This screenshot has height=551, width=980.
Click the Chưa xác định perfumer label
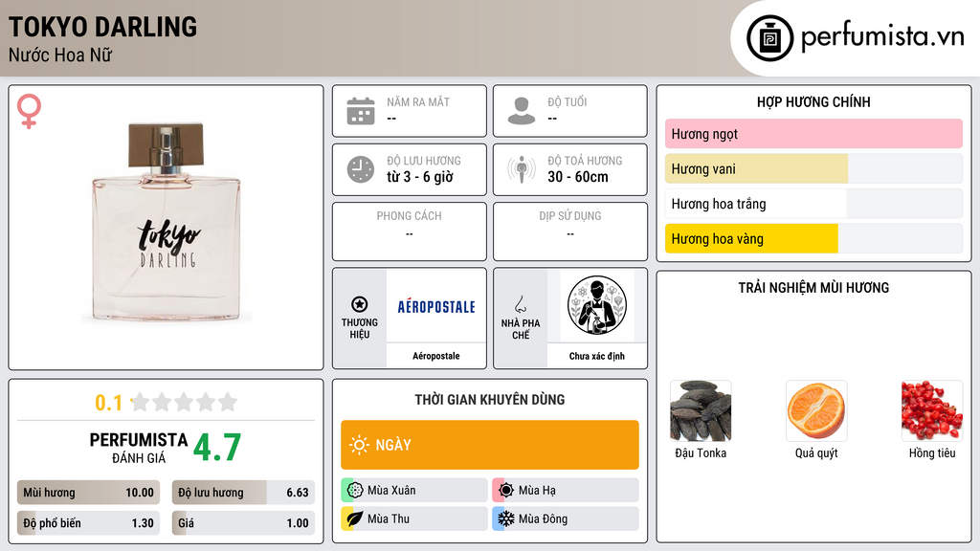pos(597,356)
